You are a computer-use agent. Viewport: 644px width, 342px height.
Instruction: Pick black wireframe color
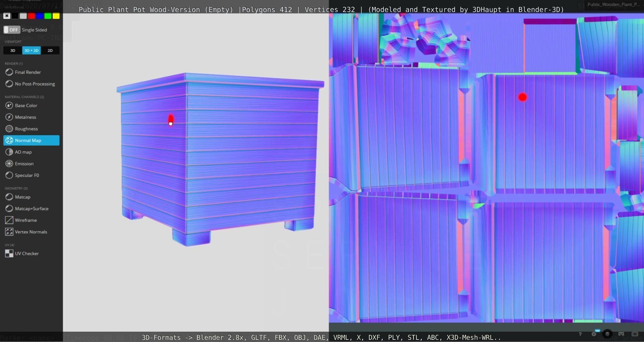pos(15,16)
